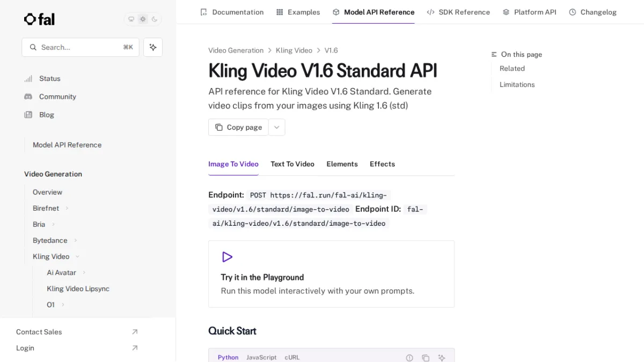This screenshot has width=644, height=362.
Task: Open Examples top nav tab
Action: pyautogui.click(x=298, y=12)
